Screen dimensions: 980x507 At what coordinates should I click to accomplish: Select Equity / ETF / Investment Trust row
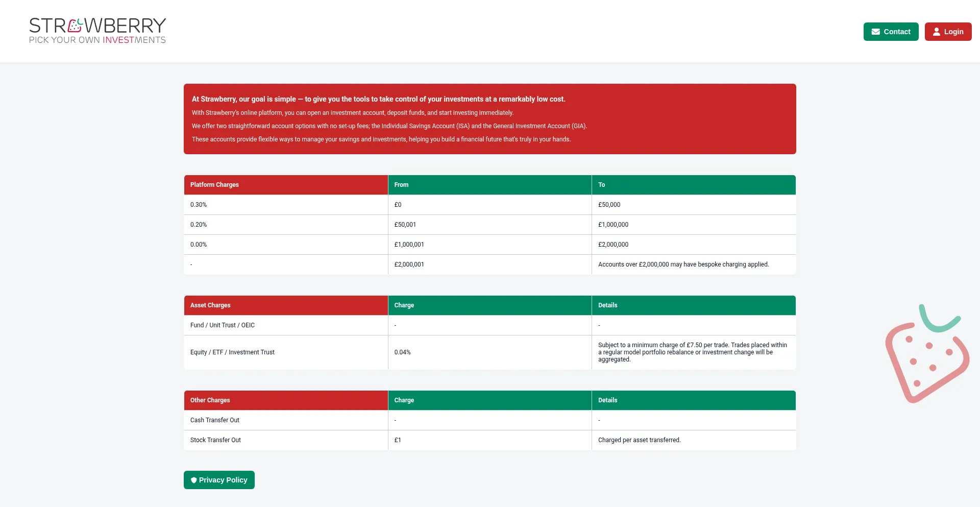(490, 352)
